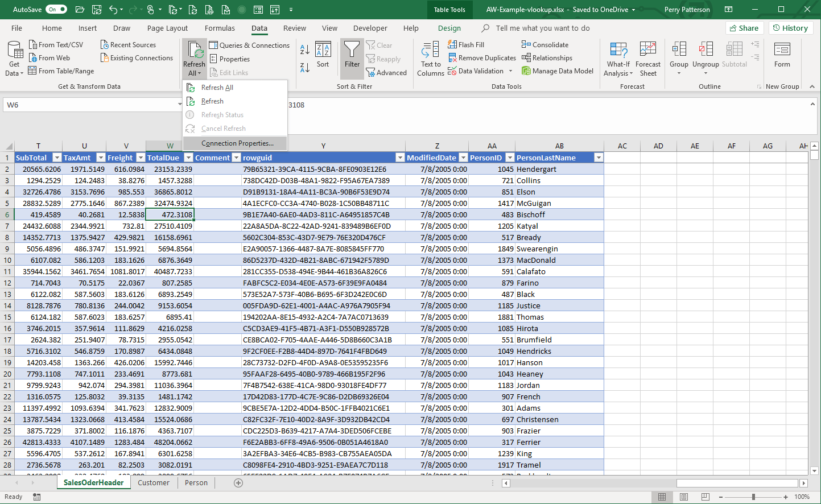Image resolution: width=821 pixels, height=504 pixels.
Task: Click the Consolidate icon
Action: [x=545, y=44]
